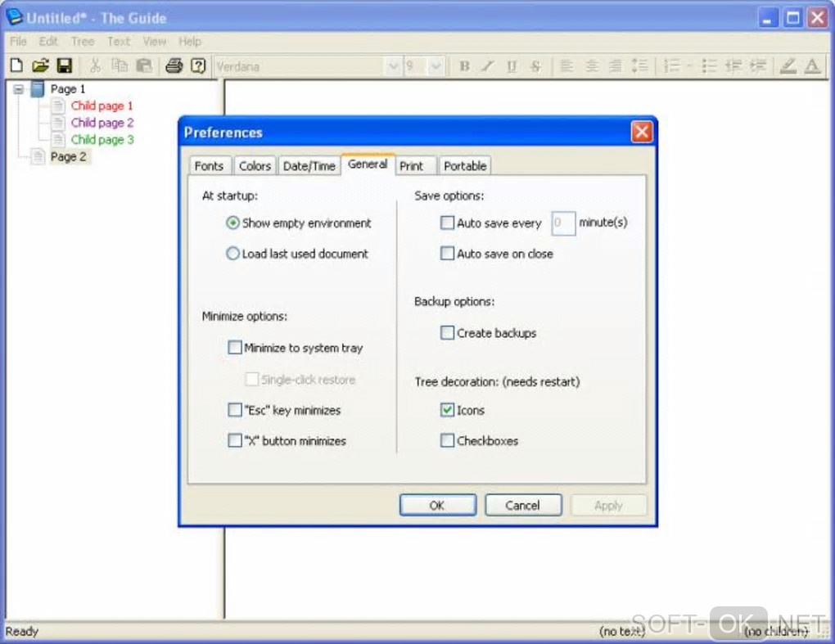Select the General tab
This screenshot has height=644, width=835.
point(368,164)
